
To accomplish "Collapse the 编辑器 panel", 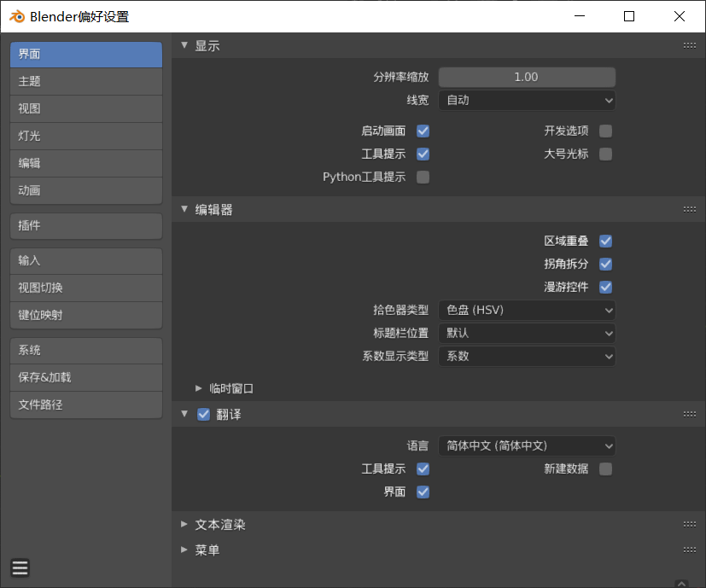I will (184, 209).
